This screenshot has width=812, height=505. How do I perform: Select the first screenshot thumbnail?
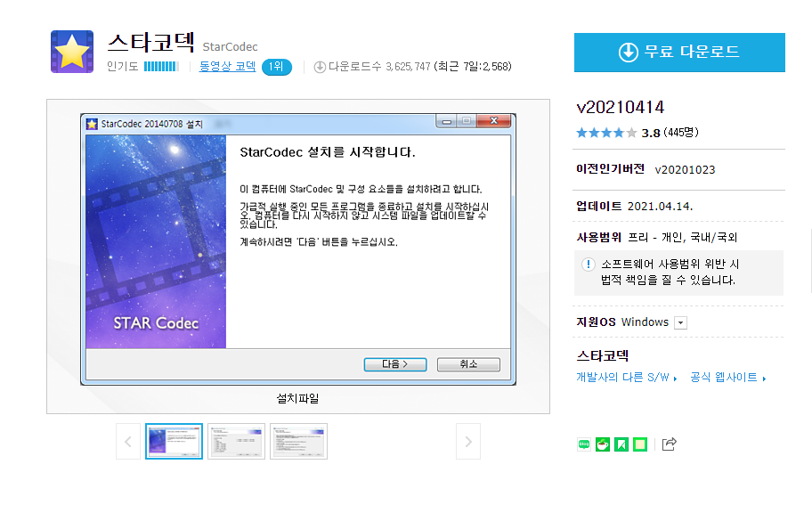coord(174,441)
